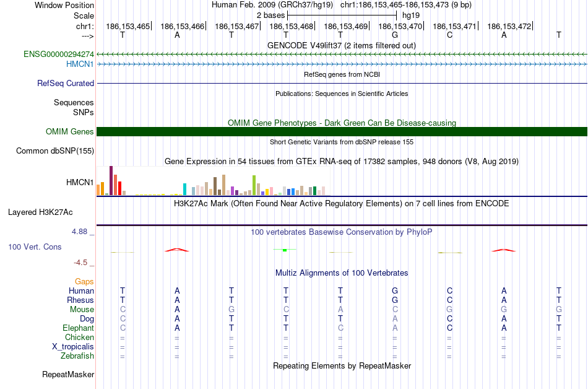Viewport: 588px width, 389px height.
Task: Click the 186,153,471 ruler position
Action: 455,26
